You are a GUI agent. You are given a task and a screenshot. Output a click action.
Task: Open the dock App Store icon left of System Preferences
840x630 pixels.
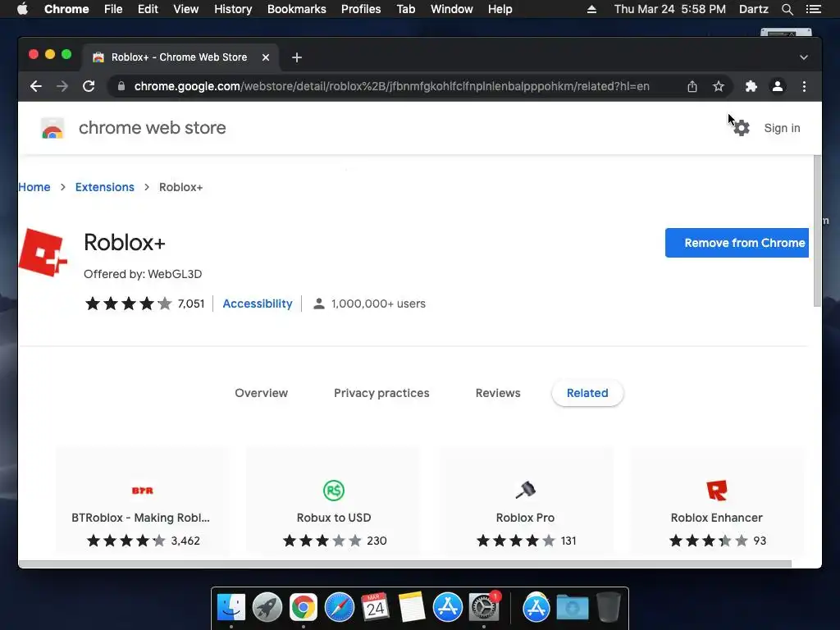point(447,608)
